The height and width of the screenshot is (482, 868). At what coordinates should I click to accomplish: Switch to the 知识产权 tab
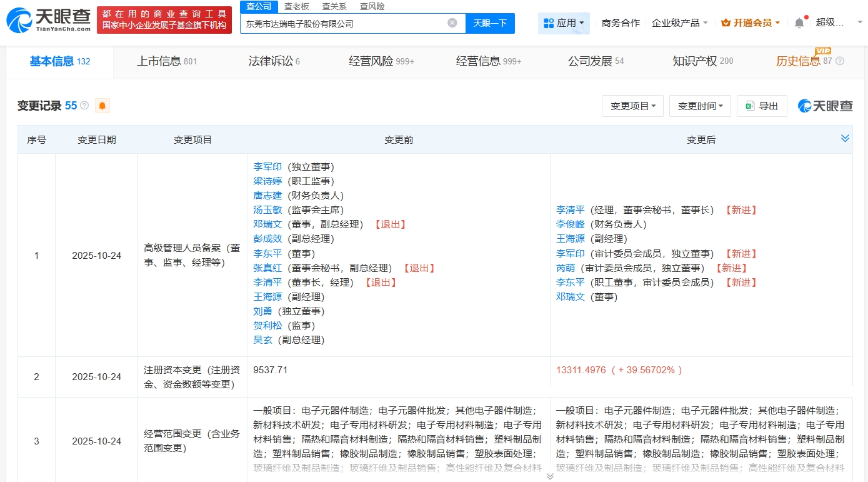[x=702, y=61]
